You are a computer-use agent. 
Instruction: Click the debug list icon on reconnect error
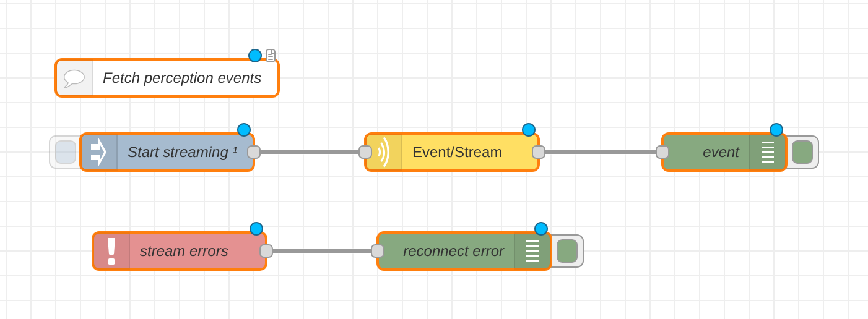tap(532, 251)
